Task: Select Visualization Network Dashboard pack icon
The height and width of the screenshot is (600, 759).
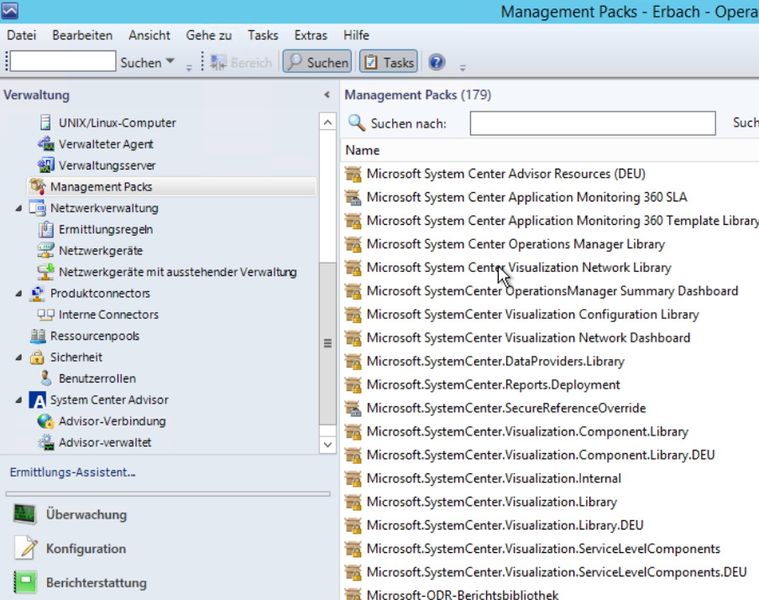Action: click(x=353, y=338)
